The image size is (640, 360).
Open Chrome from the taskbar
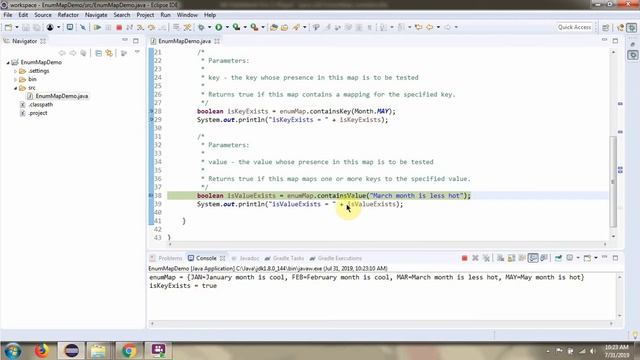(x=129, y=351)
